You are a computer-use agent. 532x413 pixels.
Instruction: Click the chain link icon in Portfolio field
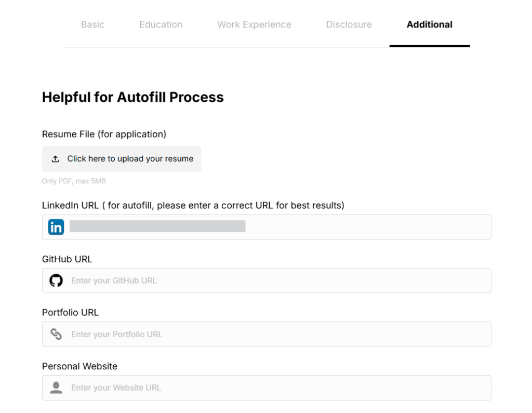56,334
